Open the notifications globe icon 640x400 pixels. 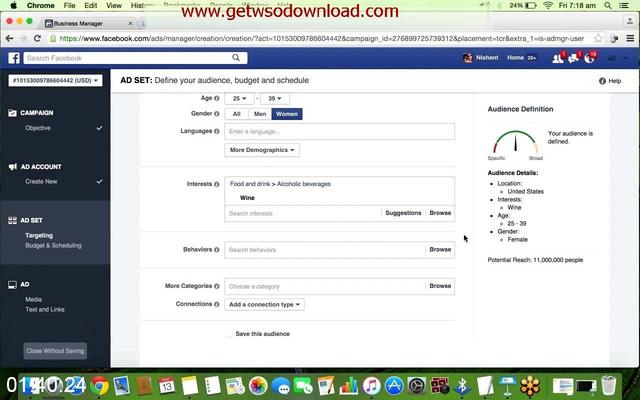[x=589, y=58]
